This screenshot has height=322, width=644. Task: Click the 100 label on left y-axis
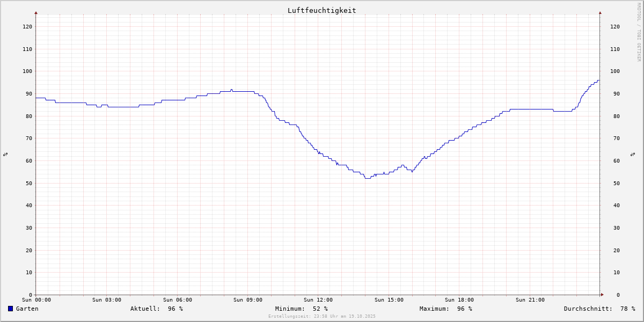click(x=27, y=71)
